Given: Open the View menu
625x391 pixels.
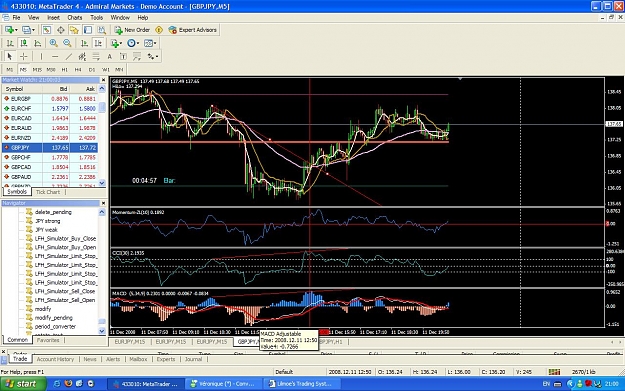Looking at the screenshot, I should point(33,18).
